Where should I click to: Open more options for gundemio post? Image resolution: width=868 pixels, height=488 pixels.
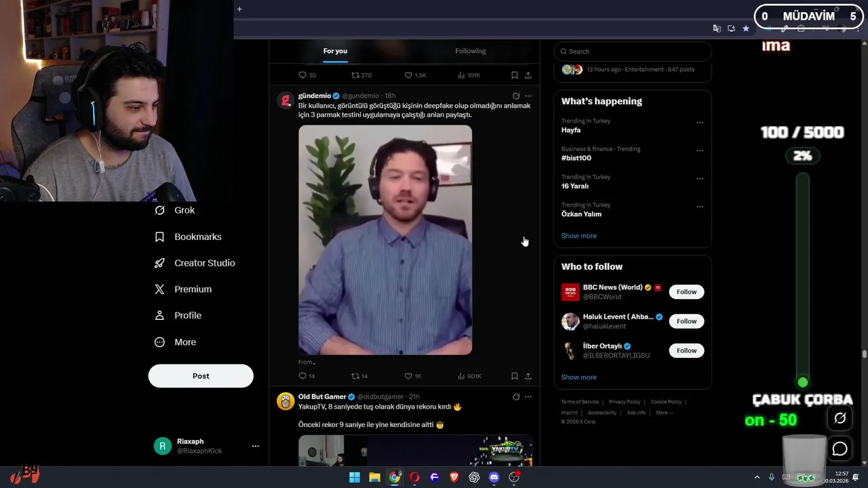point(528,96)
